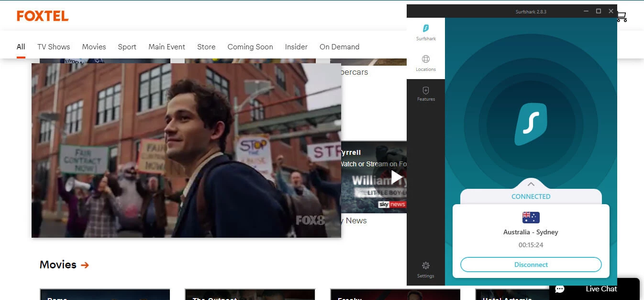Click Live Chat button
The width and height of the screenshot is (644, 300).
(594, 289)
